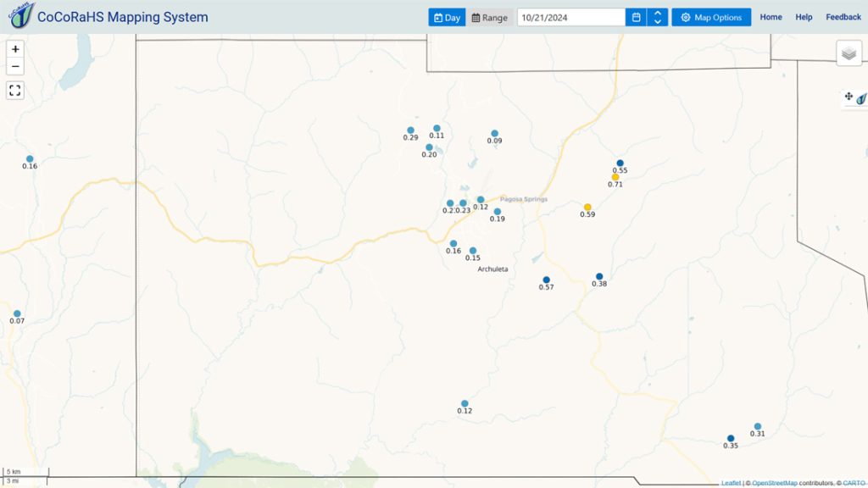
Task: Open the map layers control
Action: click(x=849, y=53)
